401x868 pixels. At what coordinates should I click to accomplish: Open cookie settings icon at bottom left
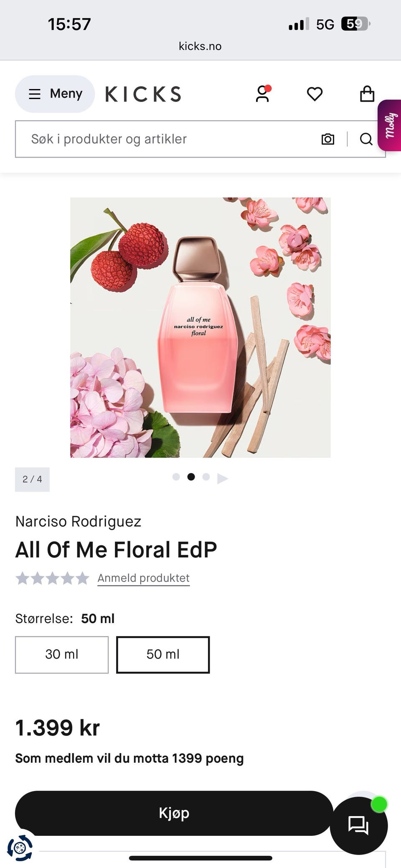(x=19, y=848)
